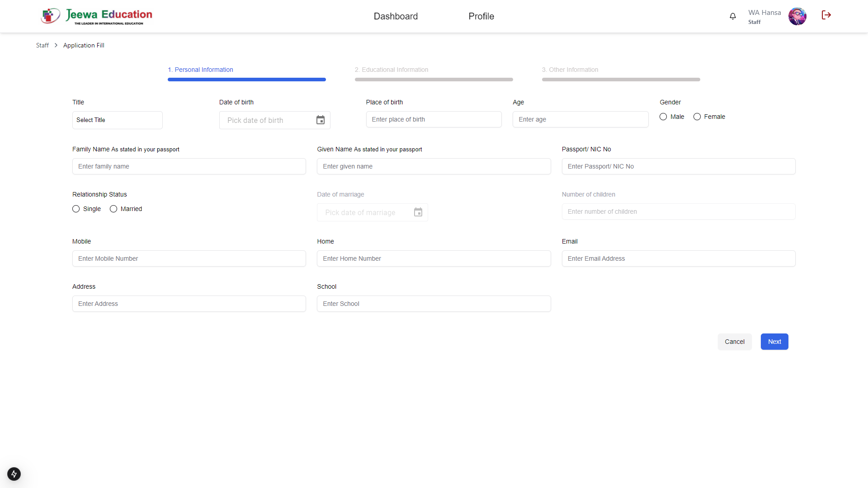
Task: Click the WA Hansa profile avatar
Action: click(797, 16)
